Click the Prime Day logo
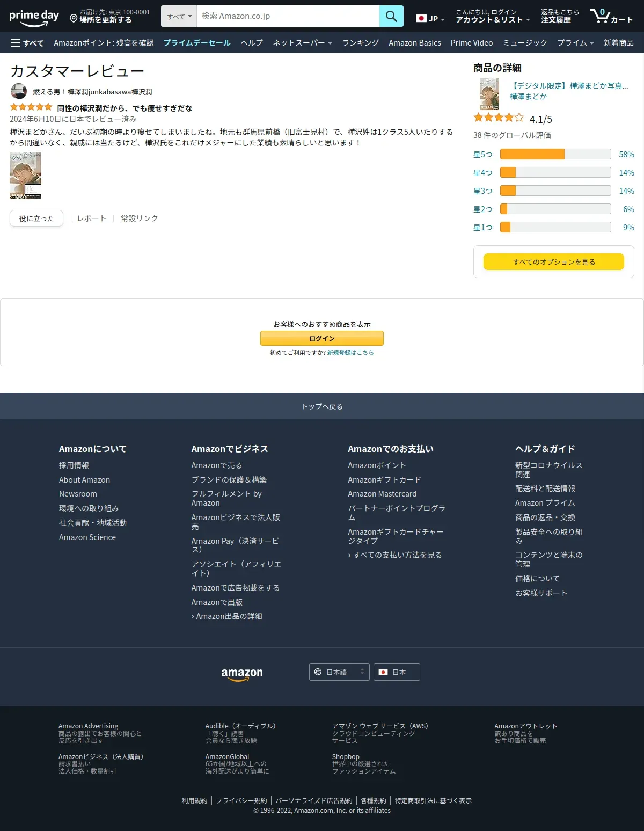Image resolution: width=644 pixels, height=831 pixels. [34, 18]
